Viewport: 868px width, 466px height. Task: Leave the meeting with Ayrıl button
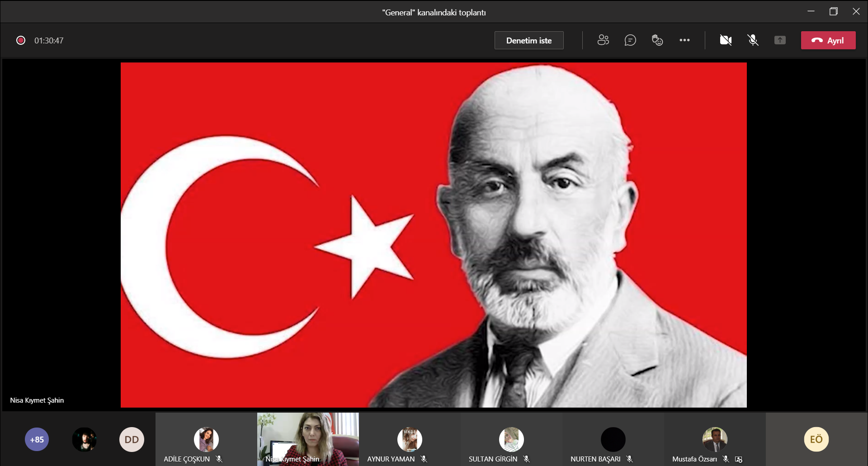coord(828,40)
